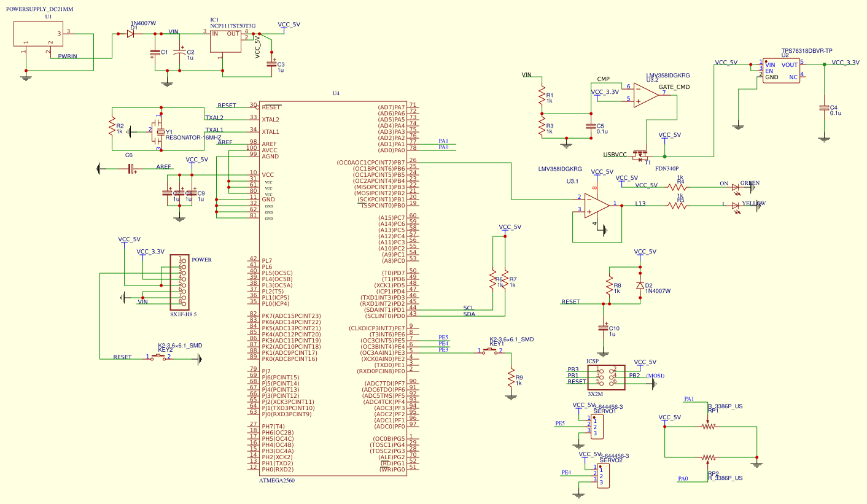Click the GREEN power-on LED symbol
Image resolution: width=867 pixels, height=504 pixels.
736,187
